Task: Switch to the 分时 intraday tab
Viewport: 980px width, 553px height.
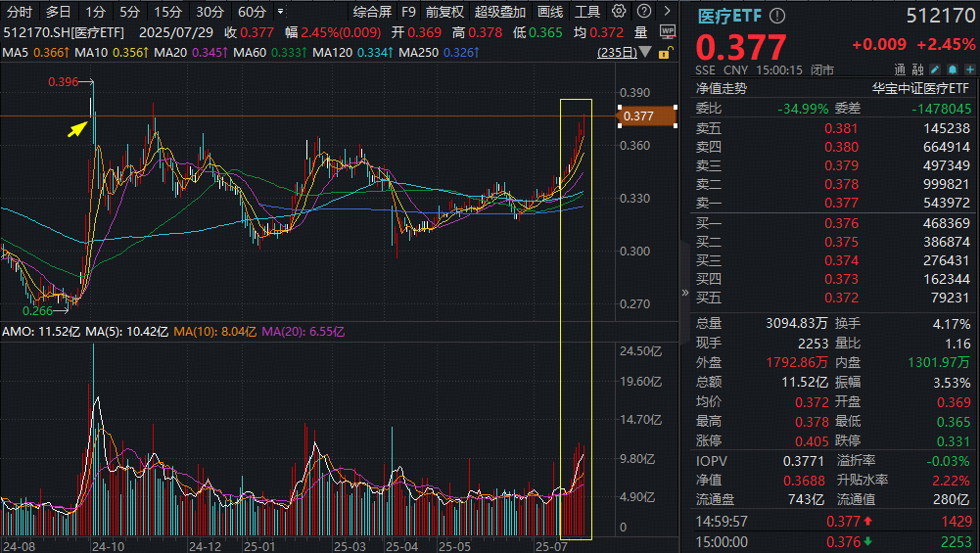Action: click(x=20, y=12)
